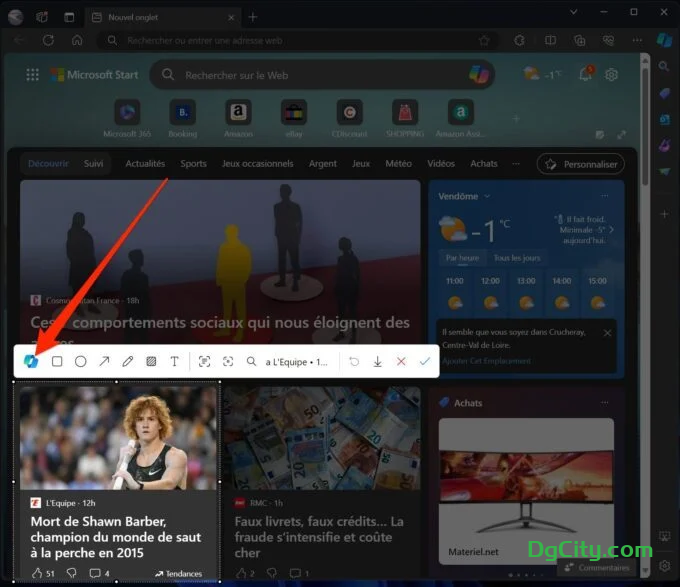
Task: Open the Achats card options menu
Action: [x=605, y=403]
